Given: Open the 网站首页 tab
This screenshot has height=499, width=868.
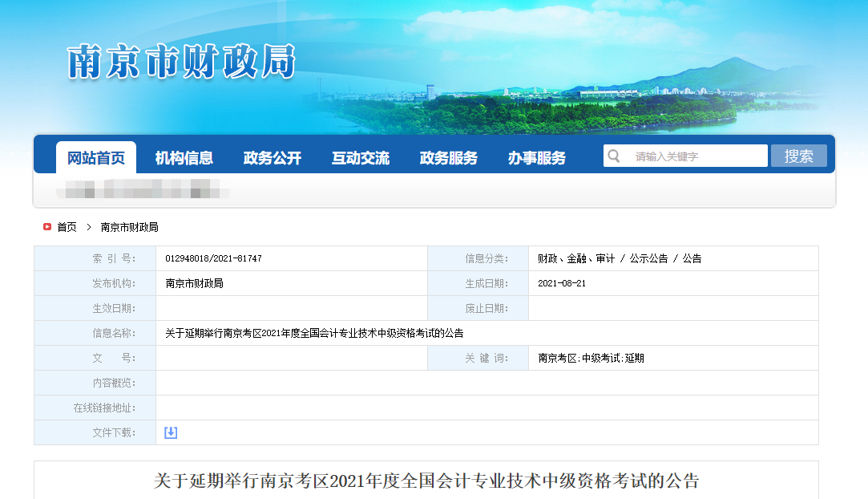Looking at the screenshot, I should click(96, 157).
